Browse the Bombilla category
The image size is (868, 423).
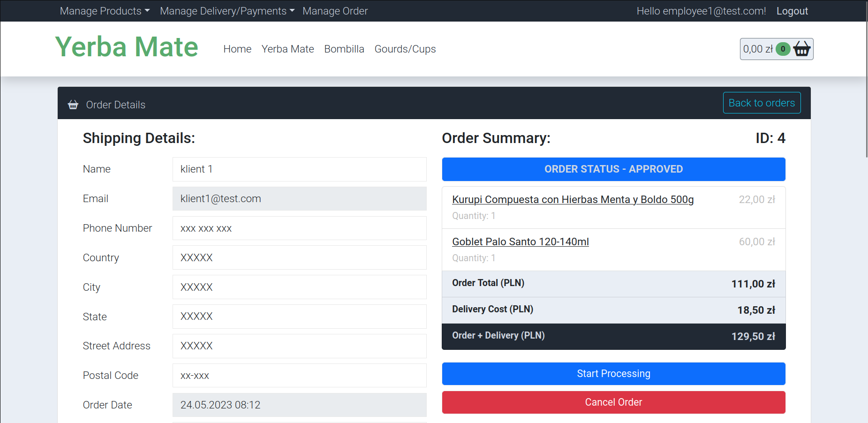pyautogui.click(x=344, y=49)
